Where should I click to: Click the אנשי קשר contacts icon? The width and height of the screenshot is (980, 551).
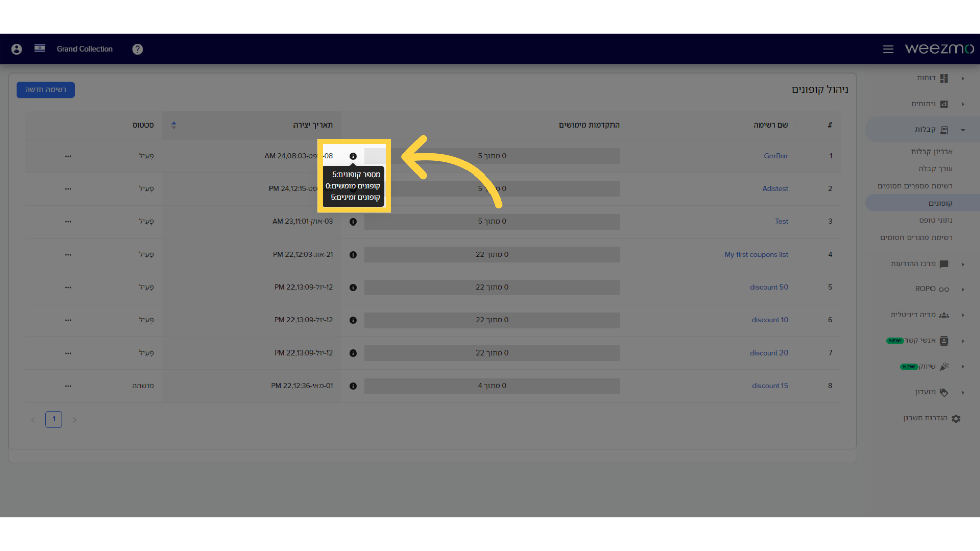point(944,341)
